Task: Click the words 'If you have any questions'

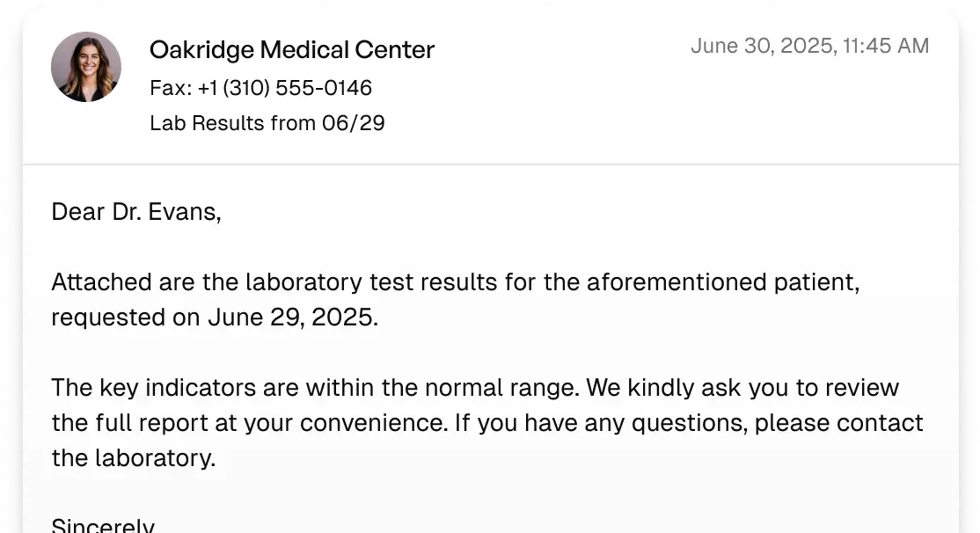Action: pyautogui.click(x=601, y=423)
